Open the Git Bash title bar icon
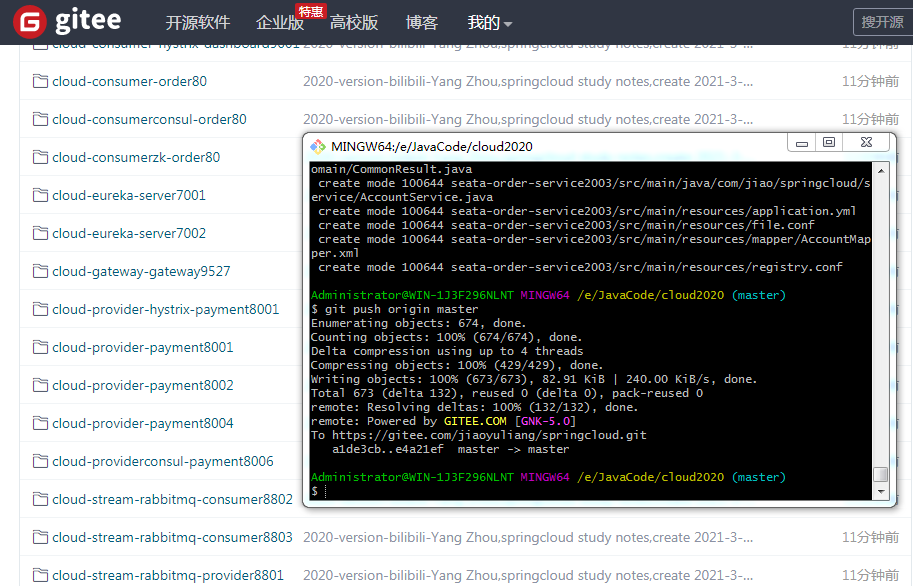Viewport: 913px width, 586px height. (x=318, y=147)
